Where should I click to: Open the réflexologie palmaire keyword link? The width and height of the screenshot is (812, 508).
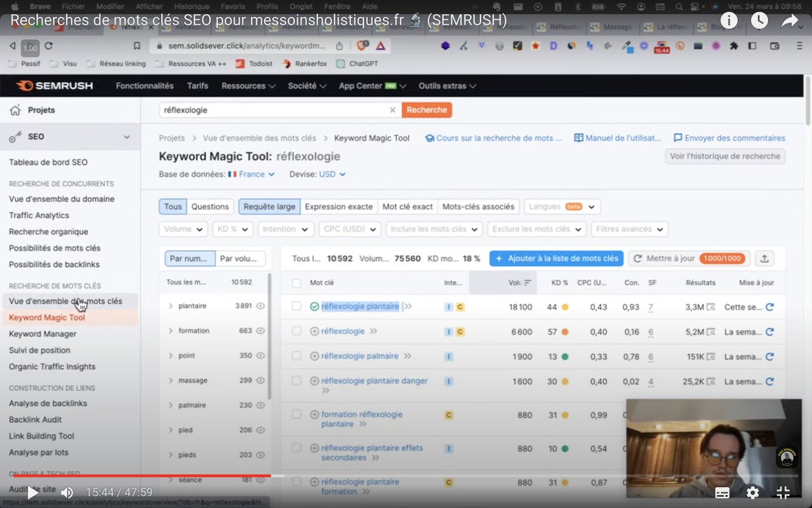click(360, 356)
